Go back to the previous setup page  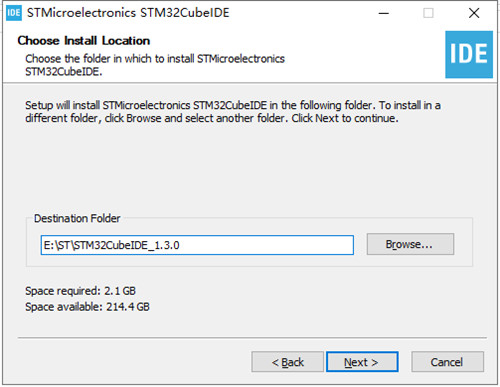[x=287, y=362]
